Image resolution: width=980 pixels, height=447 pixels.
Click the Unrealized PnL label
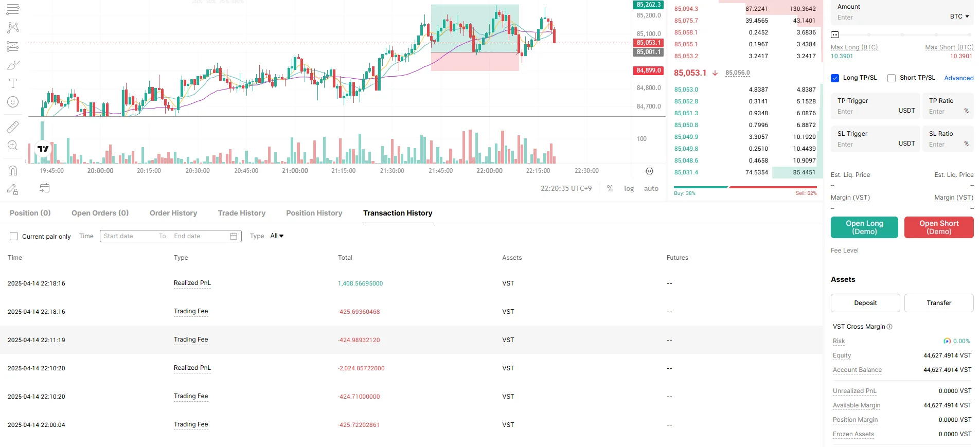click(x=854, y=391)
